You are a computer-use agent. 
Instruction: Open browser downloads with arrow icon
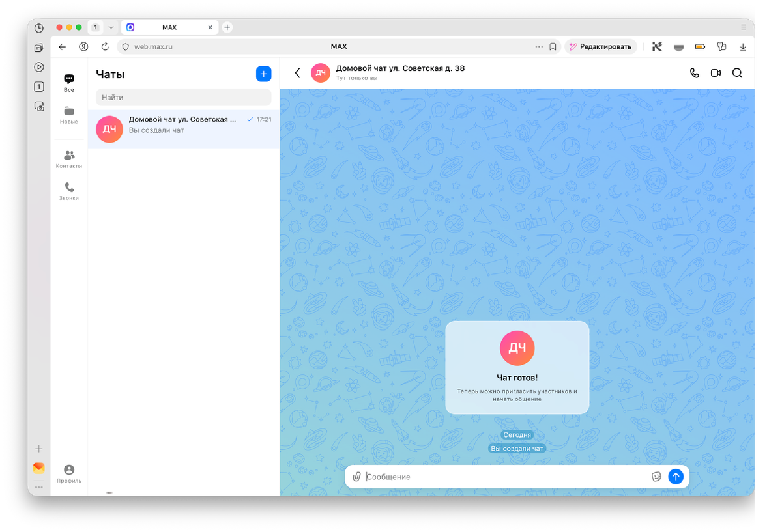[743, 46]
